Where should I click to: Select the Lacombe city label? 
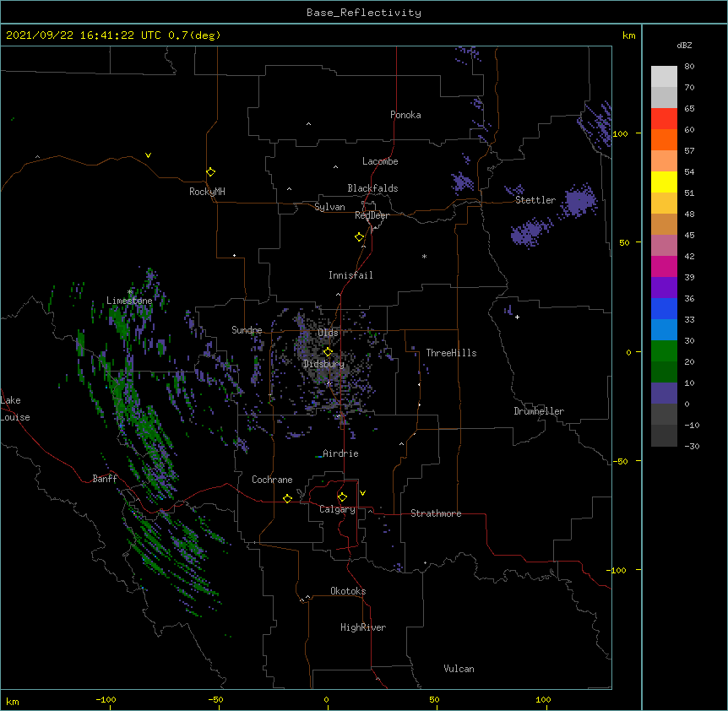(x=380, y=161)
